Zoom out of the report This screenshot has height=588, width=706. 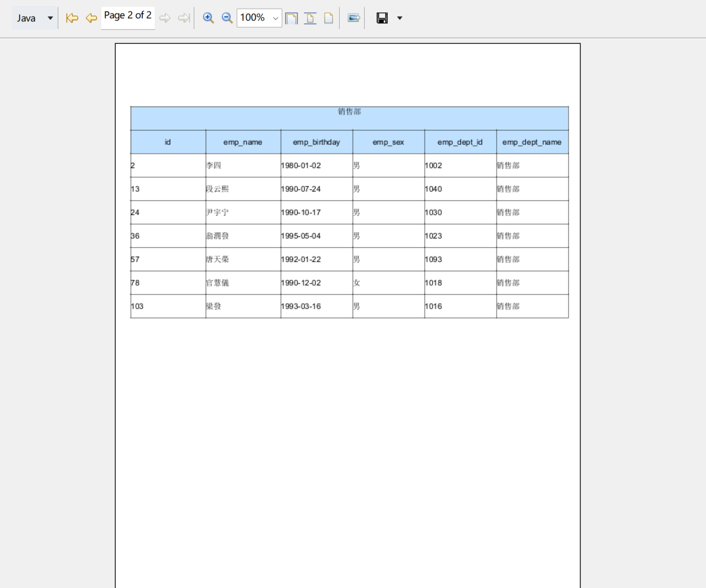click(x=227, y=17)
